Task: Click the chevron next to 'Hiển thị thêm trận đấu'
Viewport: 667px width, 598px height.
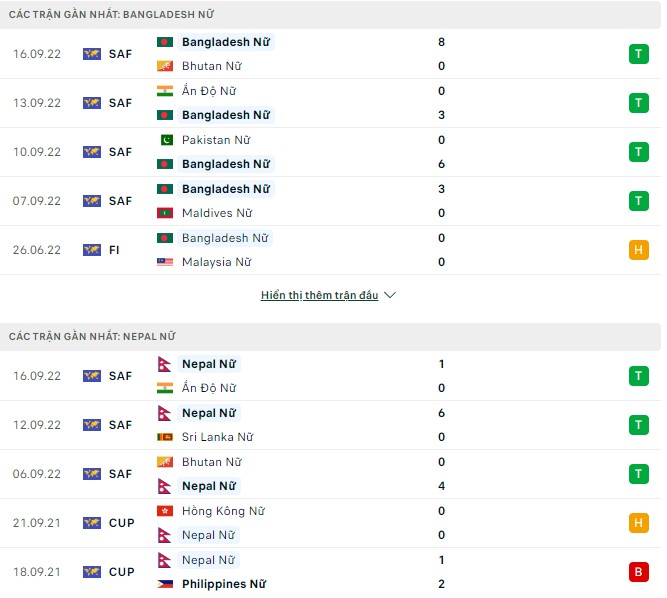Action: 390,296
